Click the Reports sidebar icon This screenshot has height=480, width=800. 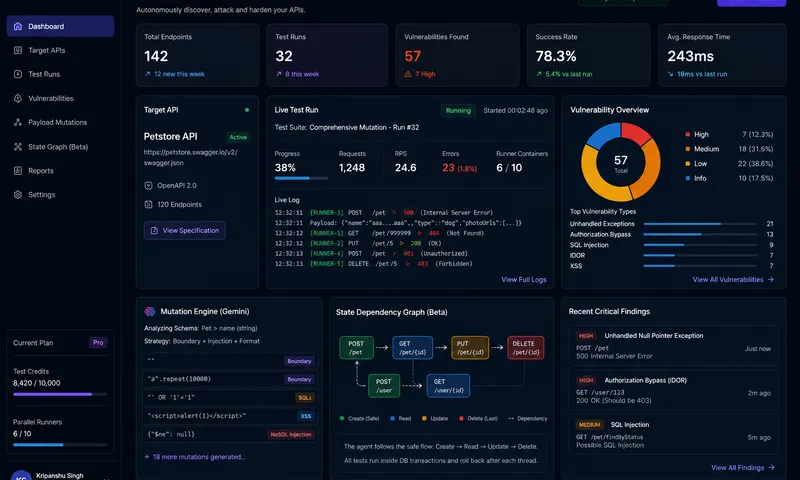click(x=18, y=170)
